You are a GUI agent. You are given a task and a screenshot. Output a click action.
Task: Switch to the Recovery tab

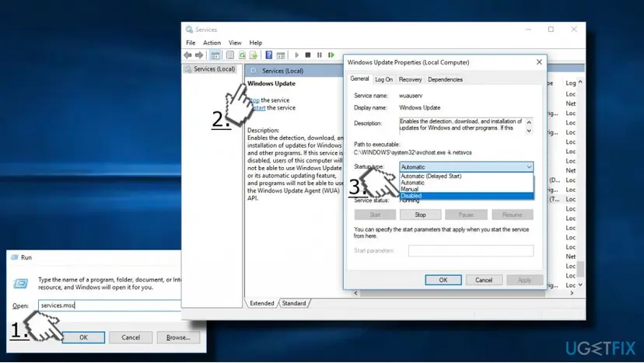[x=410, y=79]
